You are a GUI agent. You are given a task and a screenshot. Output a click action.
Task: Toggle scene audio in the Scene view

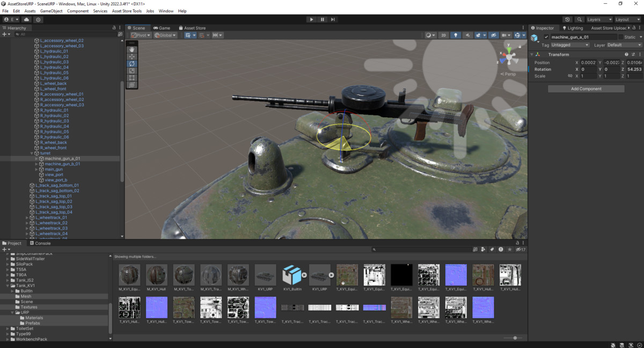click(468, 35)
